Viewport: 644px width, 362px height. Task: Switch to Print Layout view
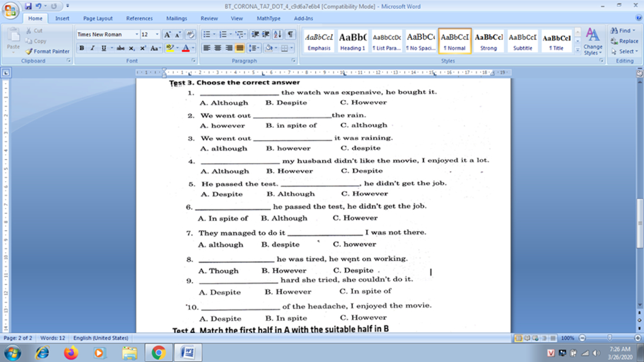[x=518, y=337]
